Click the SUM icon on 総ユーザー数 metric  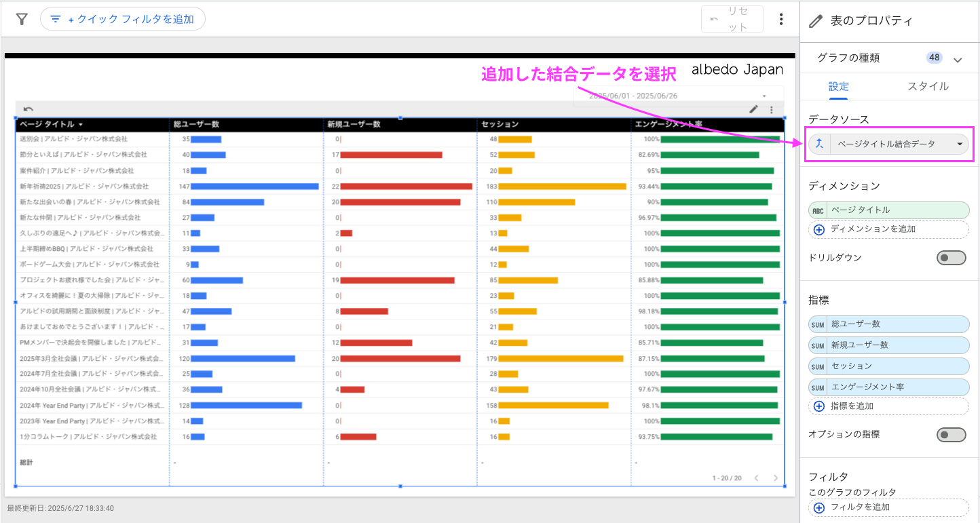click(818, 324)
